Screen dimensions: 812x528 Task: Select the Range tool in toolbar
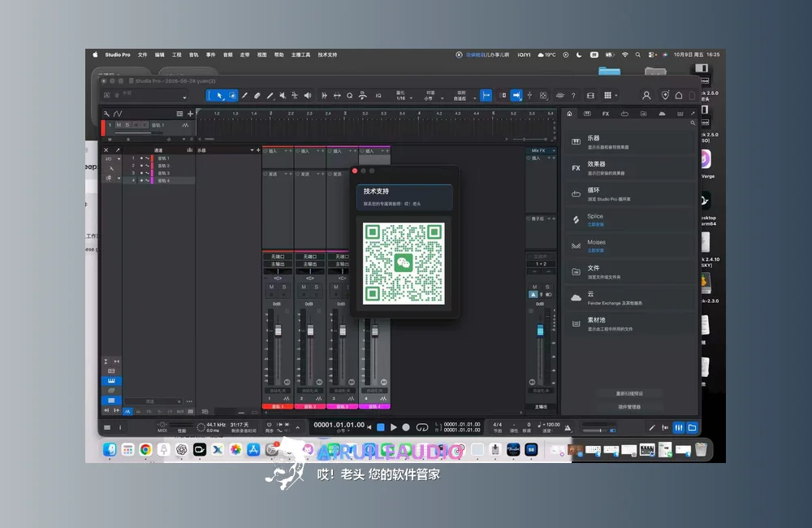232,95
